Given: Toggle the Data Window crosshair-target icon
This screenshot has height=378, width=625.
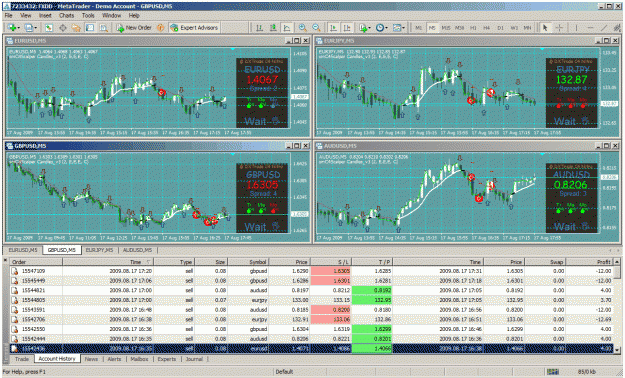Looking at the screenshot, I should point(63,28).
